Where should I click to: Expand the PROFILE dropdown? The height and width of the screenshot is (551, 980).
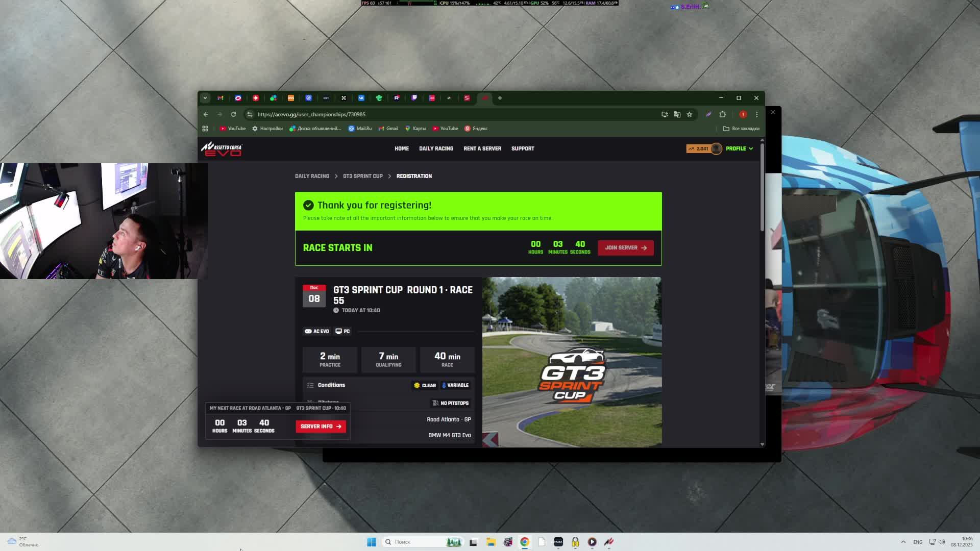739,148
